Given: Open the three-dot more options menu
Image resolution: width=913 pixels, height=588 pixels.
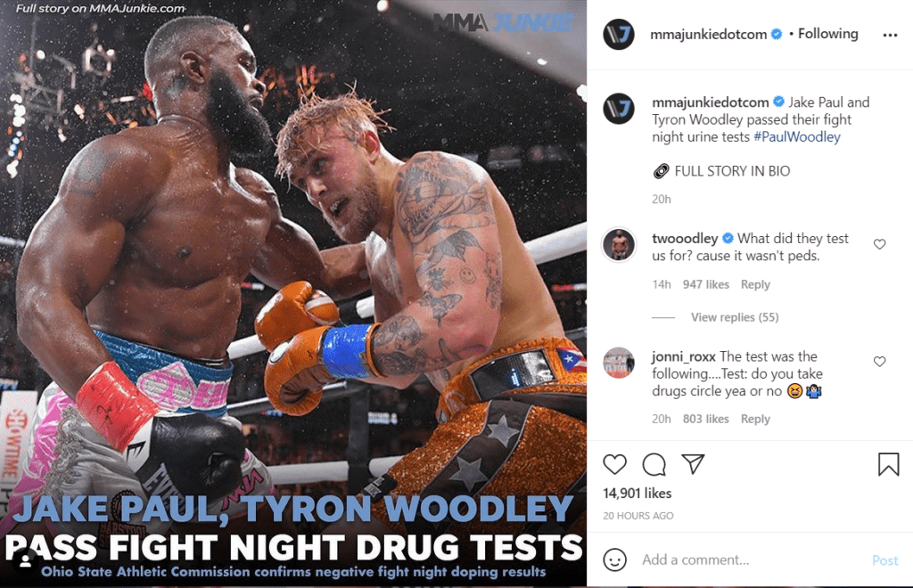Looking at the screenshot, I should click(x=890, y=36).
